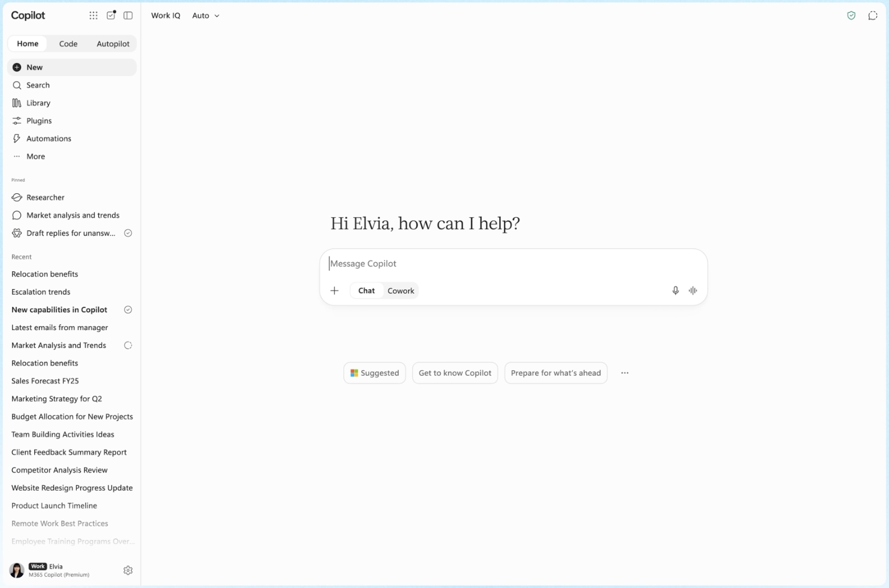
Task: Click the Microsoft logo in Suggested chip
Action: [355, 373]
